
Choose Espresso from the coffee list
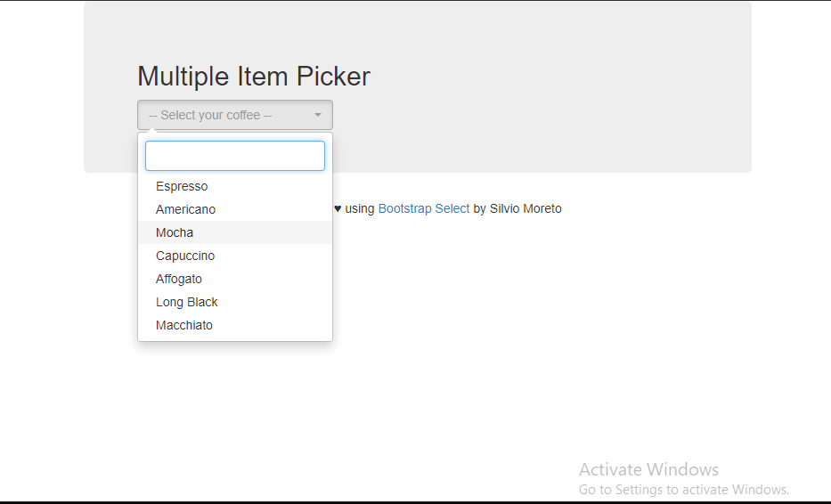click(235, 186)
